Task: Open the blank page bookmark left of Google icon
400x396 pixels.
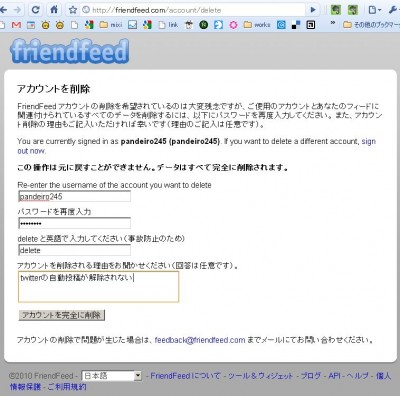Action: point(74,25)
